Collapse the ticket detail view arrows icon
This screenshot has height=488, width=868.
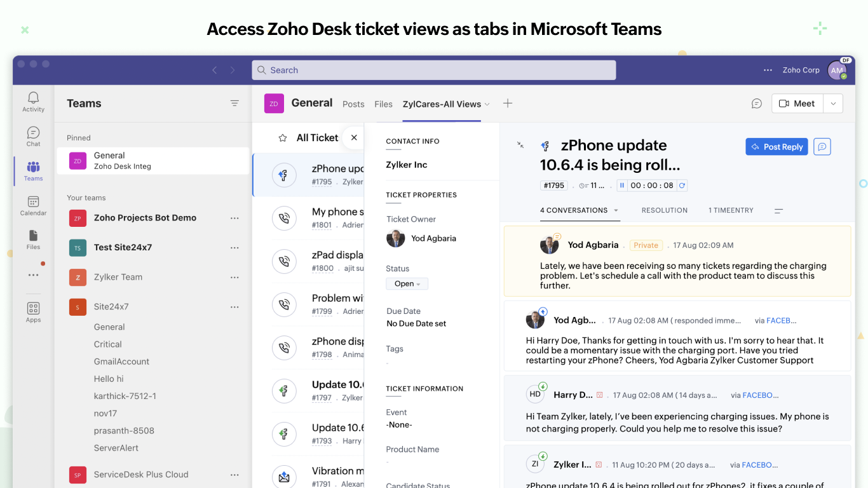[x=520, y=145]
